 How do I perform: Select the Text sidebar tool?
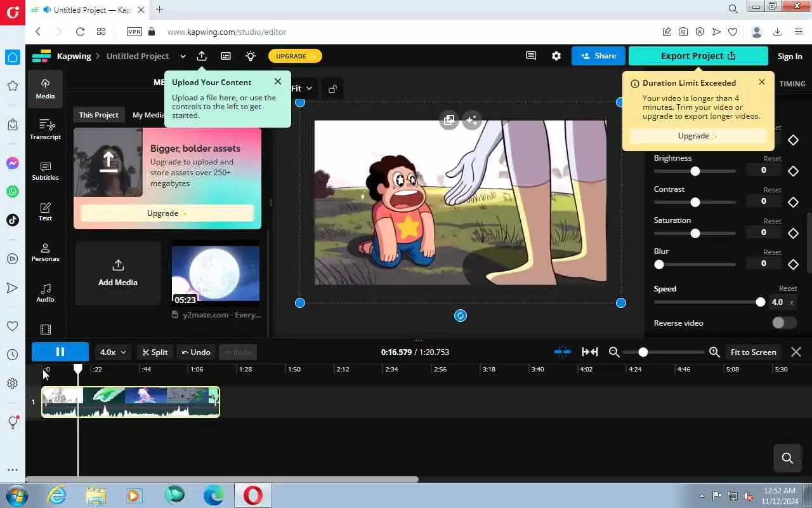coord(45,211)
